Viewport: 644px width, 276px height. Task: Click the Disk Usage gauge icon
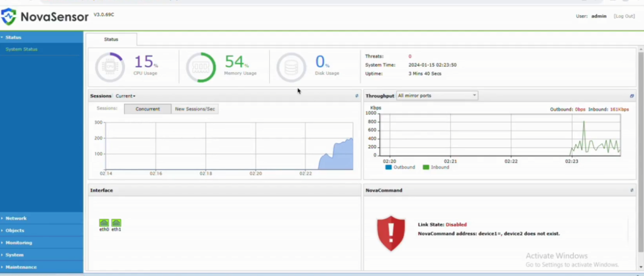click(291, 67)
